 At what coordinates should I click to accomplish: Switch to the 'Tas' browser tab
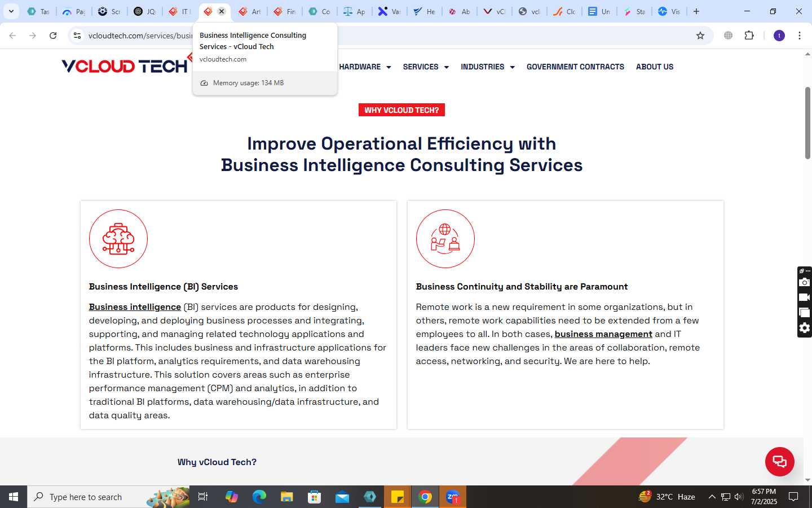click(x=38, y=11)
